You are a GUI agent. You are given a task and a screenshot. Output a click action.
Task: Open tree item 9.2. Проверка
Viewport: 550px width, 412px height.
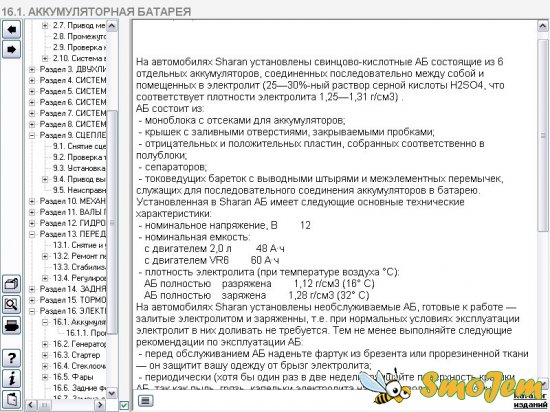point(79,157)
